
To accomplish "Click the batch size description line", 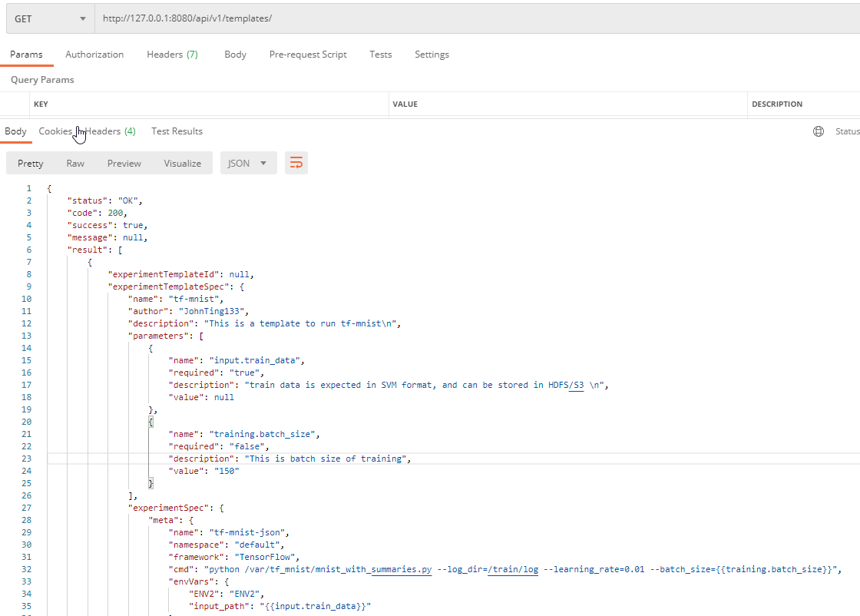I will pyautogui.click(x=289, y=459).
